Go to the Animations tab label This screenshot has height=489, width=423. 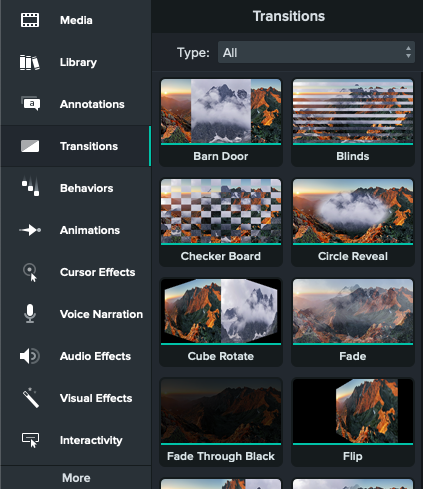90,230
